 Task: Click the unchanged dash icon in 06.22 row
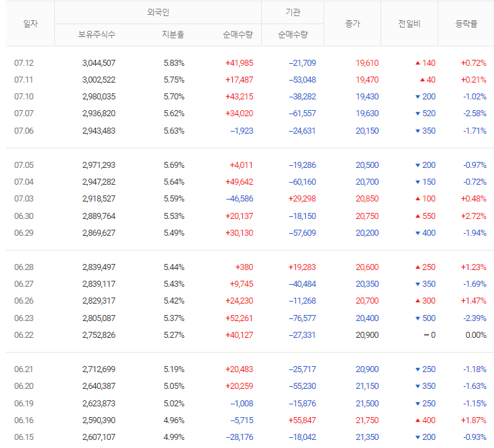click(x=426, y=334)
